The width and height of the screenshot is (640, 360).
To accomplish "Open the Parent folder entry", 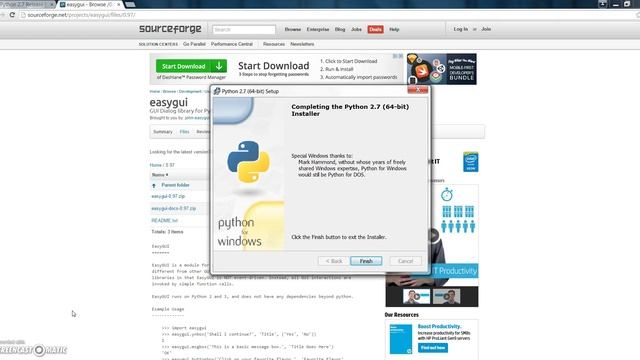I will click(175, 185).
